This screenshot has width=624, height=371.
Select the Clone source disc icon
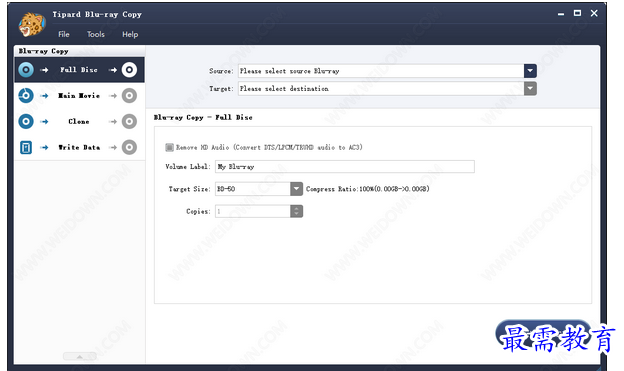[26, 121]
